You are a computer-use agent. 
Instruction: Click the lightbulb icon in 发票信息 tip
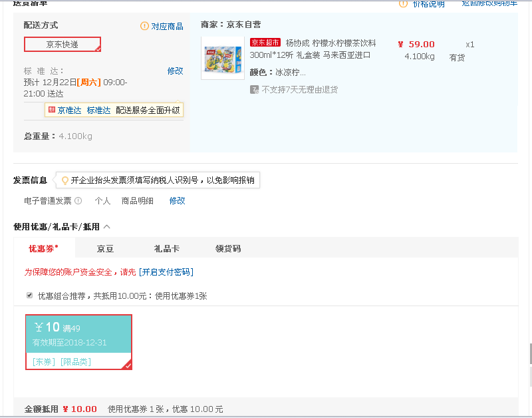pos(65,178)
